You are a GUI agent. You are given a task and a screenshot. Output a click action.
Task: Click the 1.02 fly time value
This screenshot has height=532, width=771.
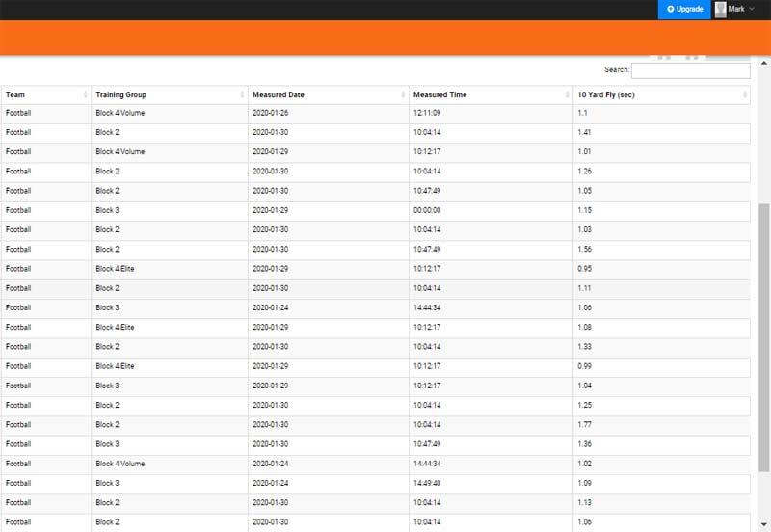584,464
